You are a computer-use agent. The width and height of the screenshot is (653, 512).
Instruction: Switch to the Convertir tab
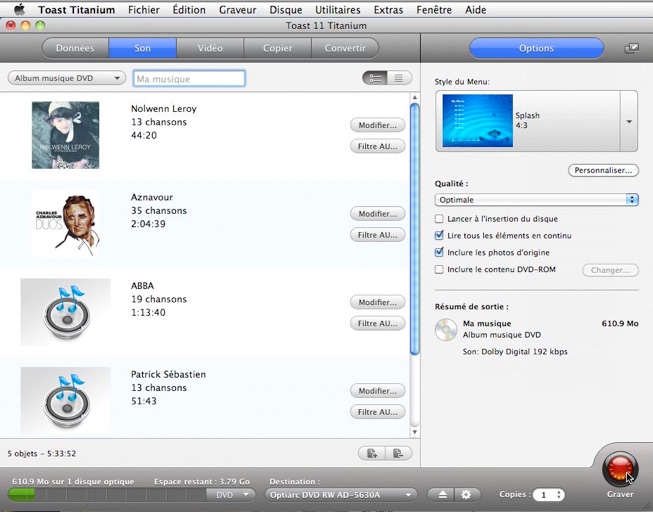[x=345, y=48]
